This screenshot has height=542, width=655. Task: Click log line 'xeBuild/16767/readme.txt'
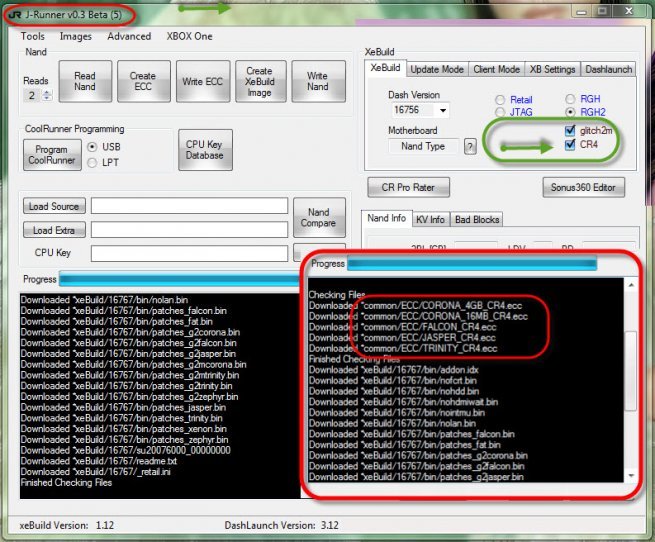point(99,461)
